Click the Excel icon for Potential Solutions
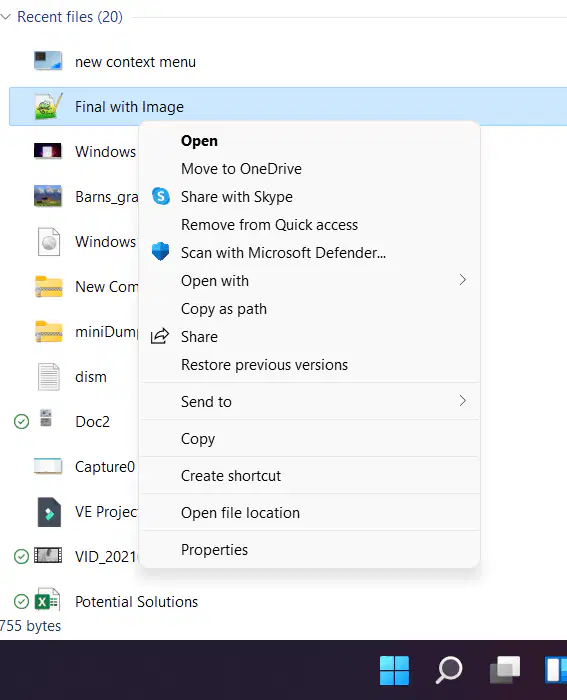Image resolution: width=567 pixels, height=700 pixels. click(47, 600)
